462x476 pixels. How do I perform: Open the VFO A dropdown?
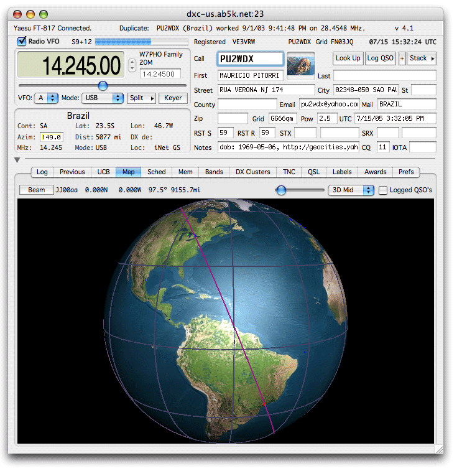[47, 98]
